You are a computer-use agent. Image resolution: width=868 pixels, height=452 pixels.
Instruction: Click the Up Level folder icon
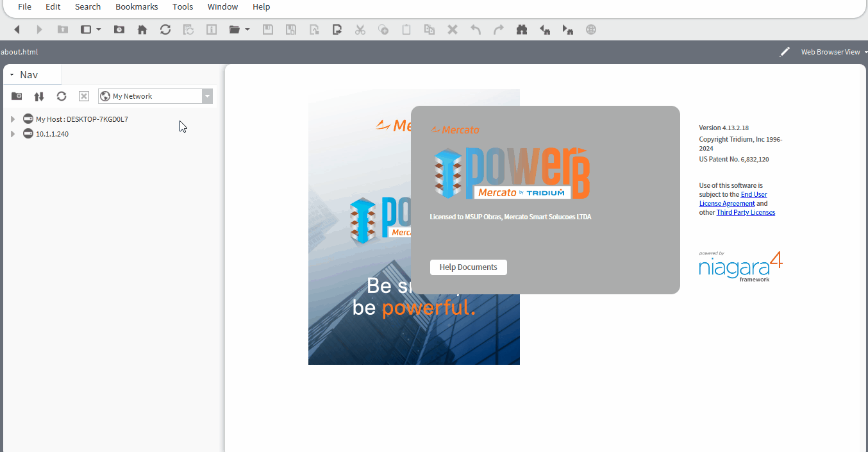(62, 29)
